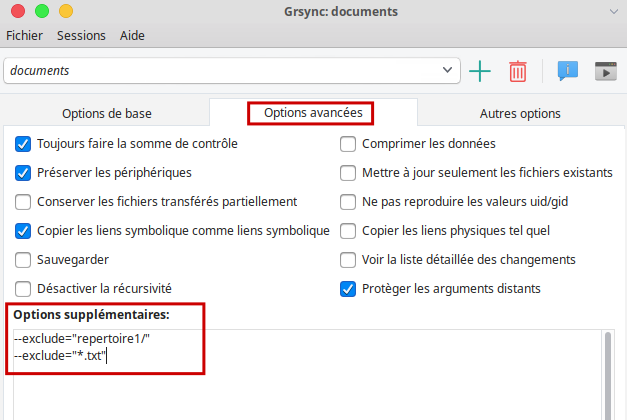Enable the Sauvegarder checkbox

click(x=23, y=260)
